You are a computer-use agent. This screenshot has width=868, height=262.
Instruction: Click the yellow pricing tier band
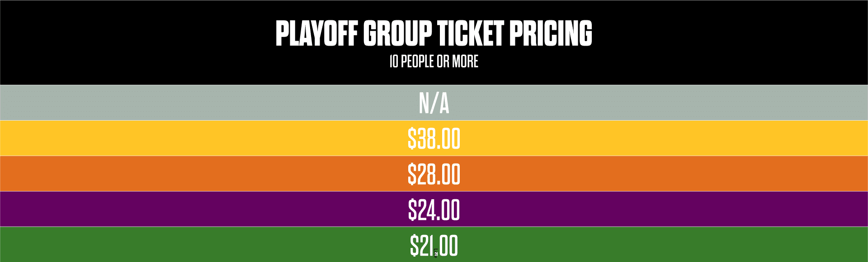181,138
